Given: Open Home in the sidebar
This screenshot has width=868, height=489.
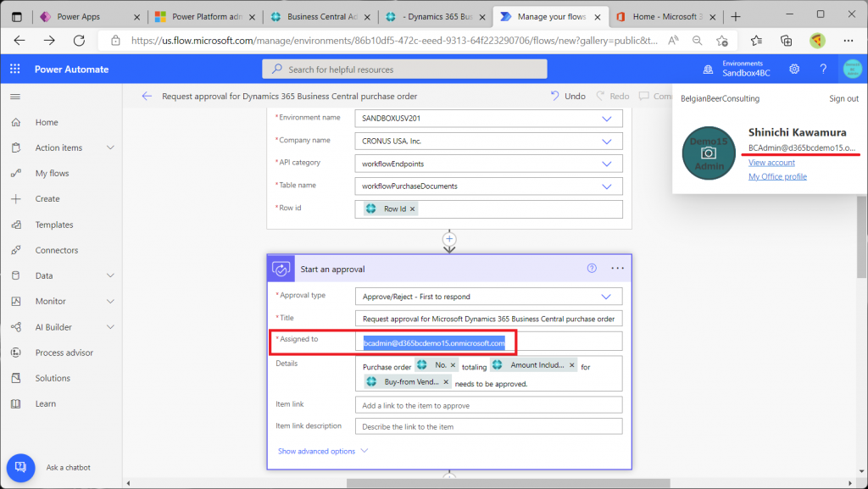Looking at the screenshot, I should [47, 122].
